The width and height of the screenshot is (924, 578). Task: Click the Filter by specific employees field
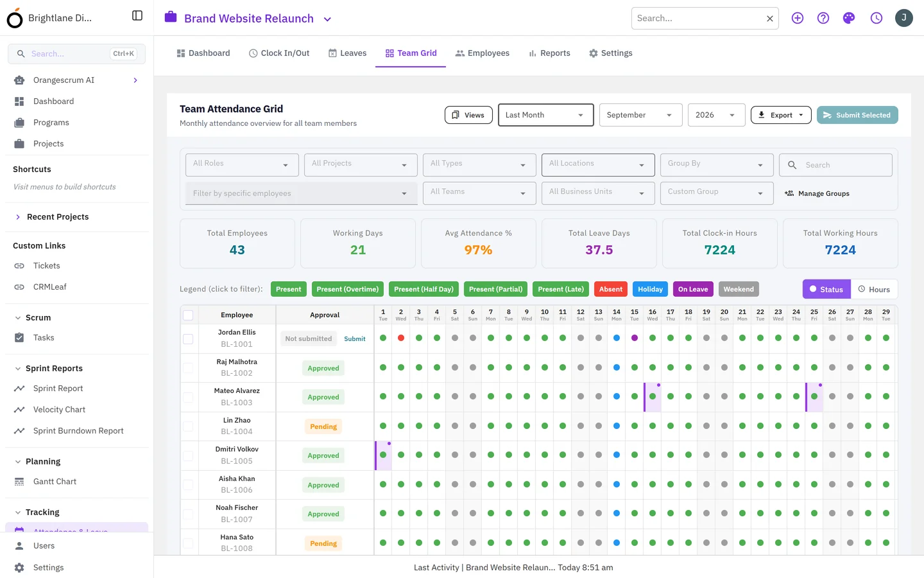(x=302, y=193)
